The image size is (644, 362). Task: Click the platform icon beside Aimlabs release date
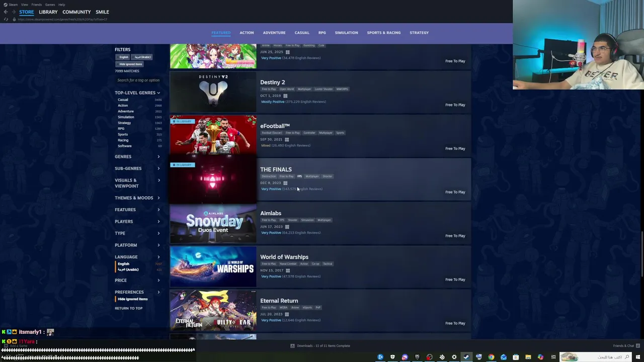click(x=287, y=227)
